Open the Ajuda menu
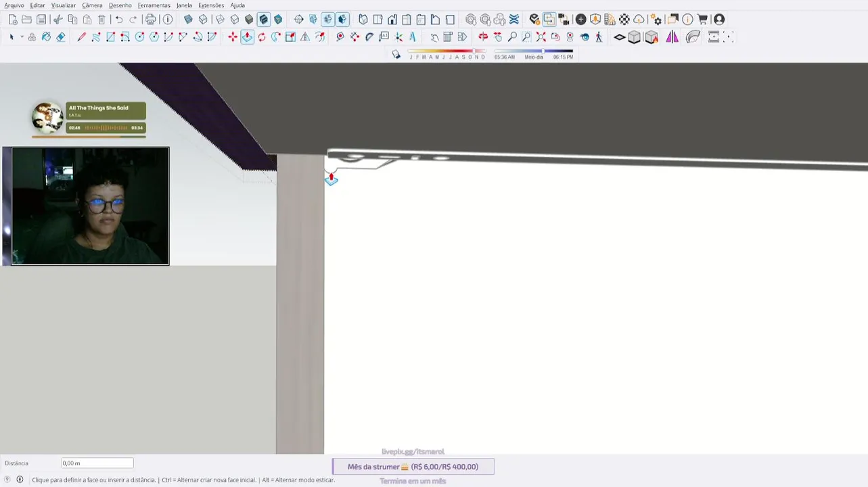This screenshot has width=868, height=487. click(237, 5)
